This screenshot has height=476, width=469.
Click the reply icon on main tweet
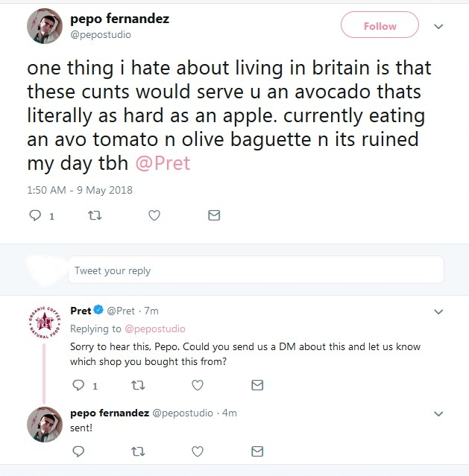[x=34, y=216]
